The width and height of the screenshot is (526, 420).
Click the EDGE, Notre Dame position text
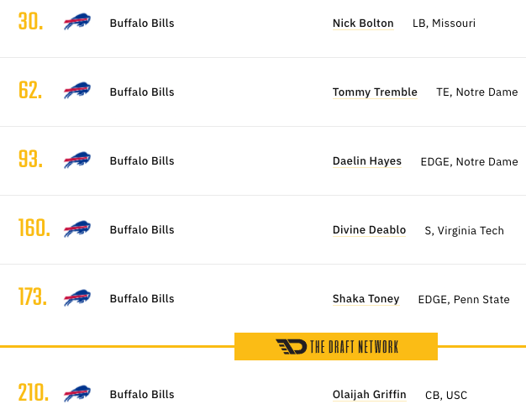pyautogui.click(x=469, y=161)
